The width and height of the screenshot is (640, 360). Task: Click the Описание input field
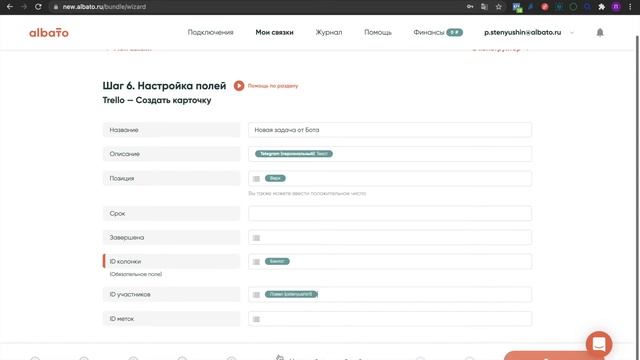point(390,154)
